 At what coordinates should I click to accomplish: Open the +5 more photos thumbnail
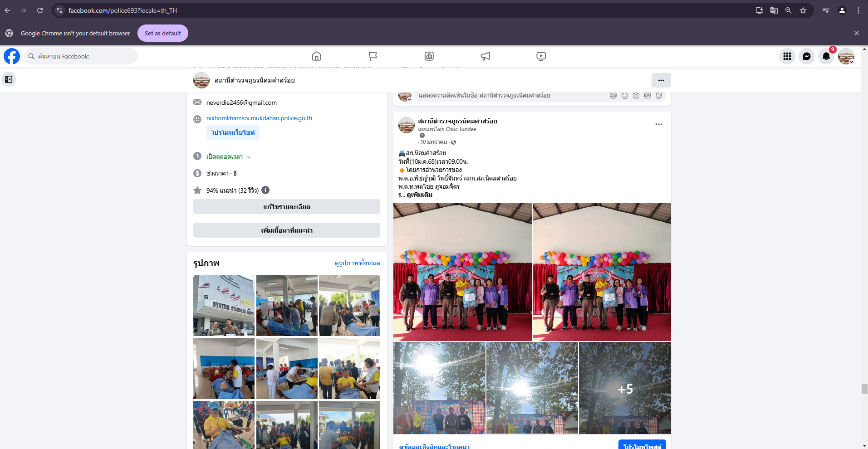click(625, 388)
